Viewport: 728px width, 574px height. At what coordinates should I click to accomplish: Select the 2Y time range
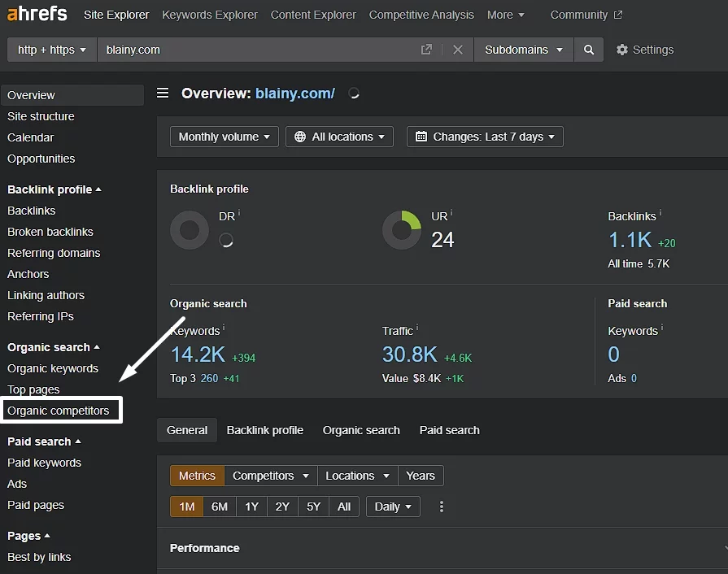pyautogui.click(x=282, y=507)
